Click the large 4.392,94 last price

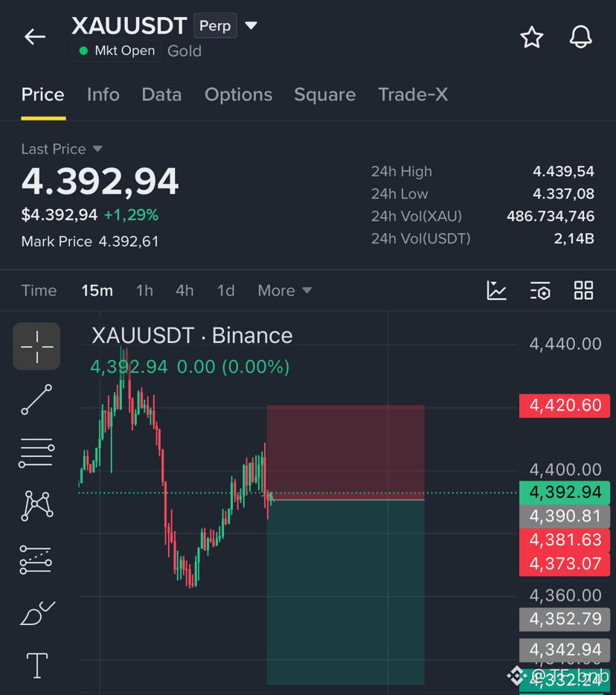point(100,182)
